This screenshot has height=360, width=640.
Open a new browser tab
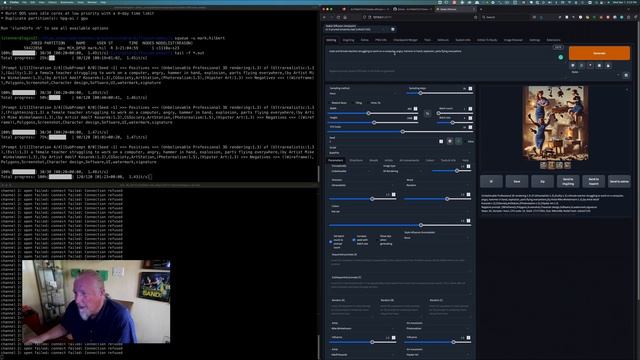click(481, 9)
